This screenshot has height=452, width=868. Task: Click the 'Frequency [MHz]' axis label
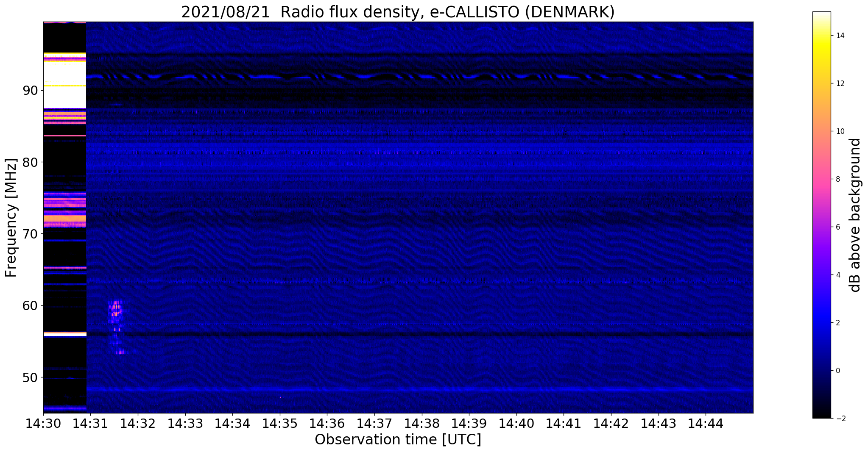[x=11, y=218]
